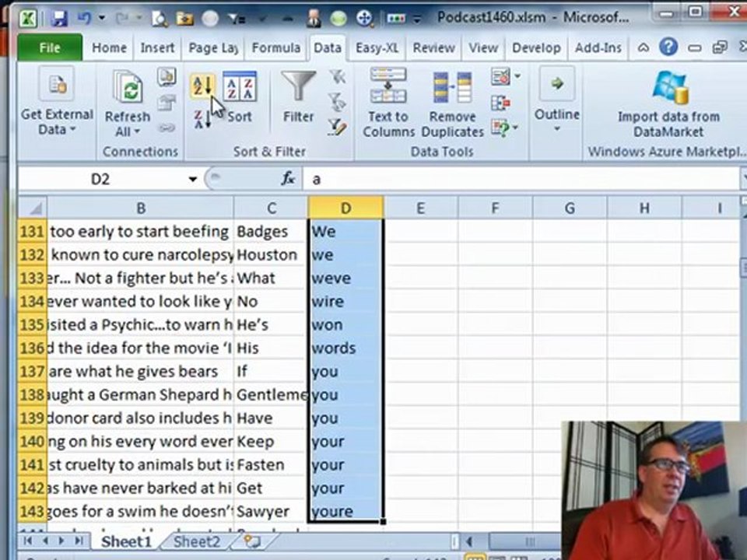Click the Connections icon
Image resolution: width=747 pixels, height=560 pixels.
coord(167,77)
